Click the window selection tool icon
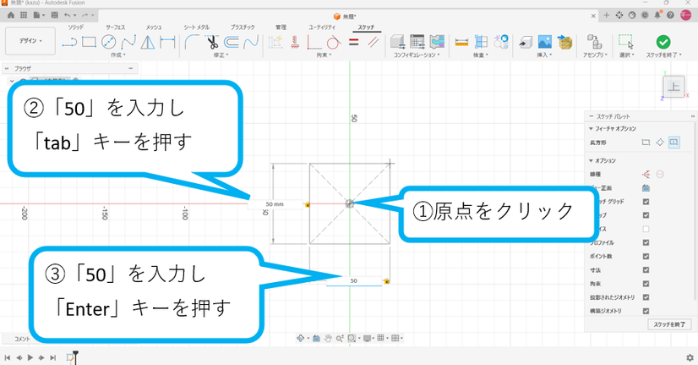This screenshot has width=698, height=365. (x=625, y=42)
